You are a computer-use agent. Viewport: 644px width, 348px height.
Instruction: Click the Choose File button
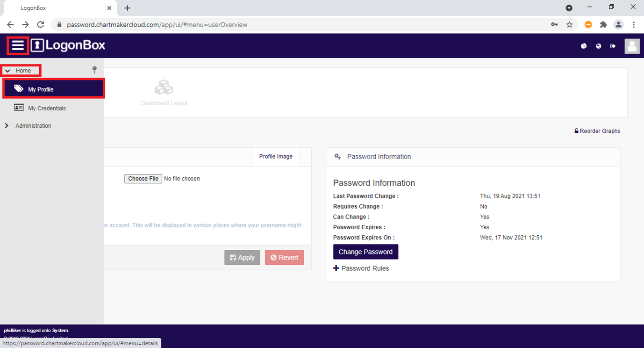(143, 179)
